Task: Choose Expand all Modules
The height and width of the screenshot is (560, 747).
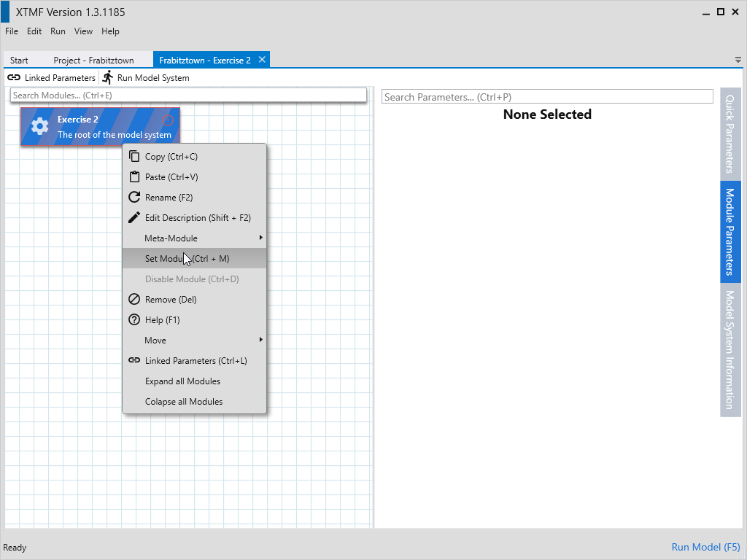Action: (182, 381)
